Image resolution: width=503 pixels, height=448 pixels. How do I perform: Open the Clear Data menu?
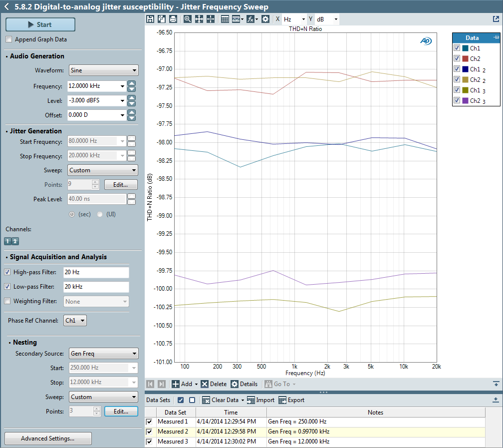223,400
